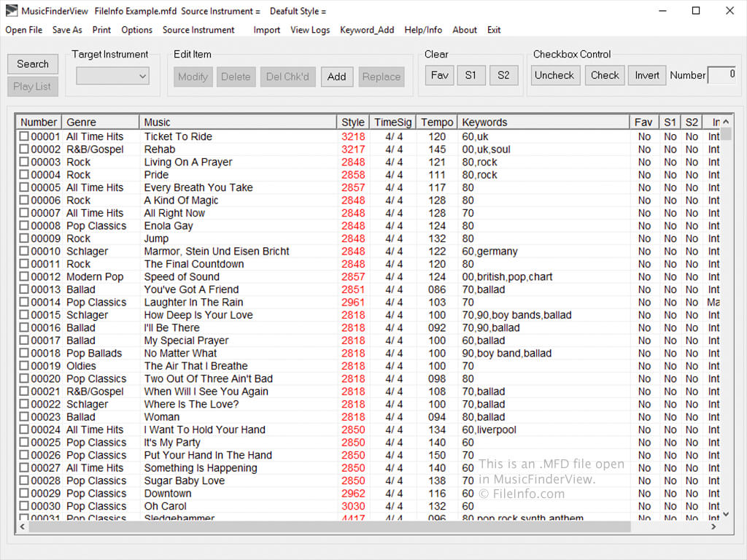Click the table's scroll down arrow
The width and height of the screenshot is (747, 560).
pos(726,514)
